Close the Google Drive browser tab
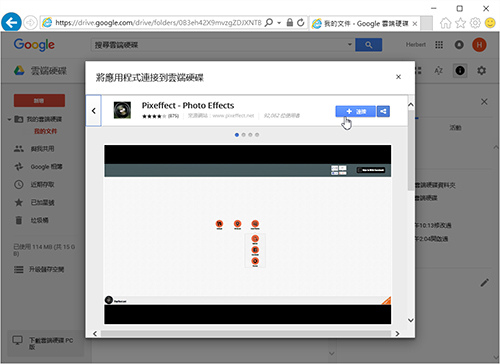Viewport: 500px width, 364px height. pyautogui.click(x=415, y=24)
